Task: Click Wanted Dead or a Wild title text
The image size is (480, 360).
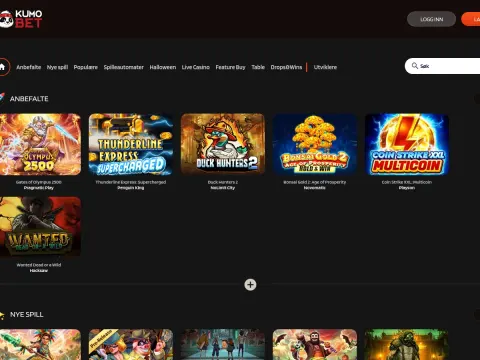Action: 39,265
